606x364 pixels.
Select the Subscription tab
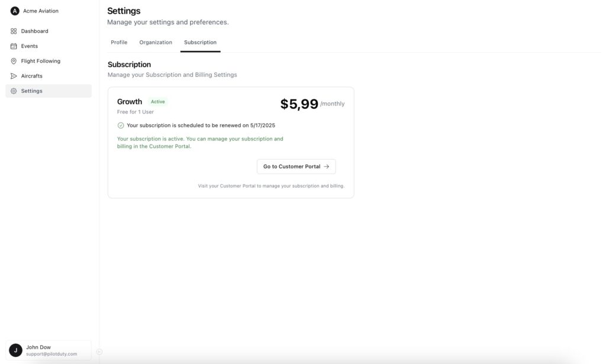[x=200, y=43]
